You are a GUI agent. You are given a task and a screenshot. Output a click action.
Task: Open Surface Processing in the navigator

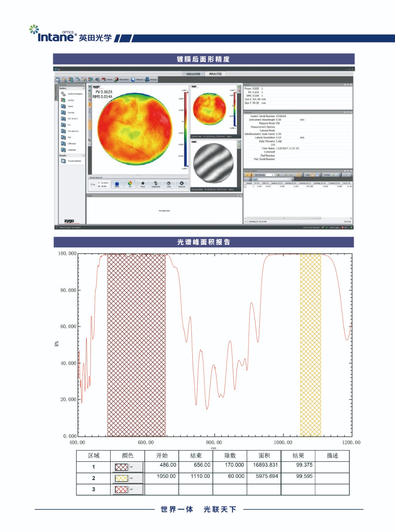coord(72,94)
